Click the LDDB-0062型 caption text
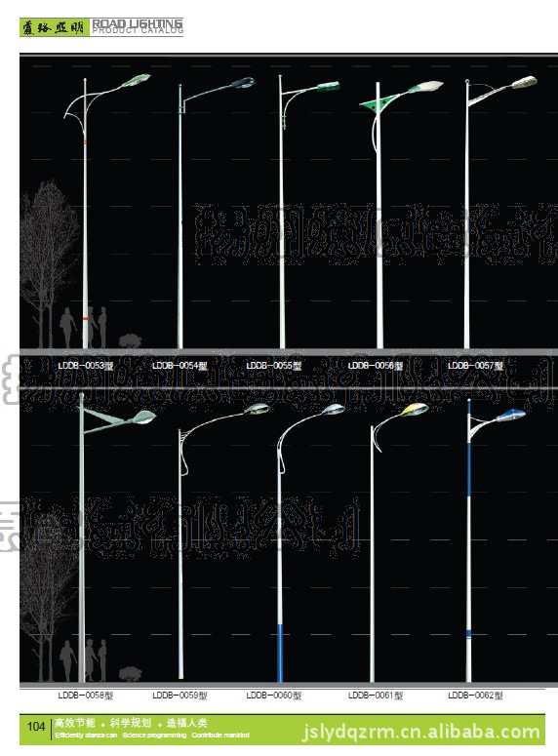 [x=475, y=696]
